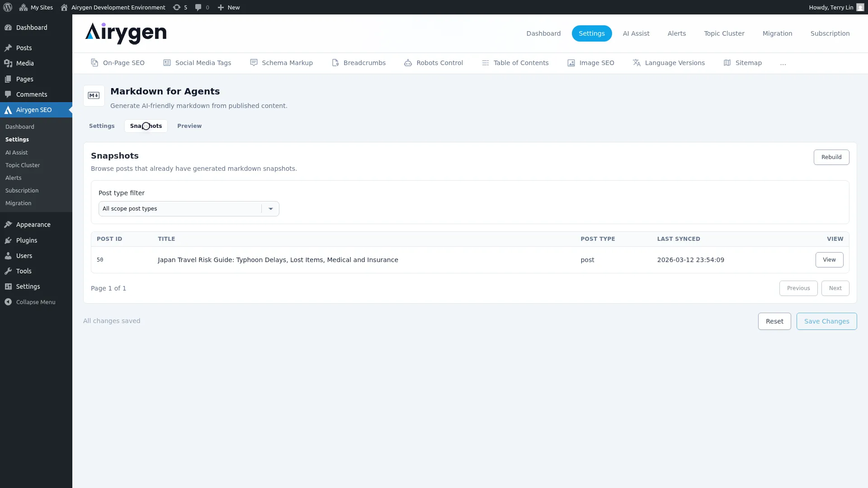
Task: Click the Tools wrench icon
Action: point(8,271)
